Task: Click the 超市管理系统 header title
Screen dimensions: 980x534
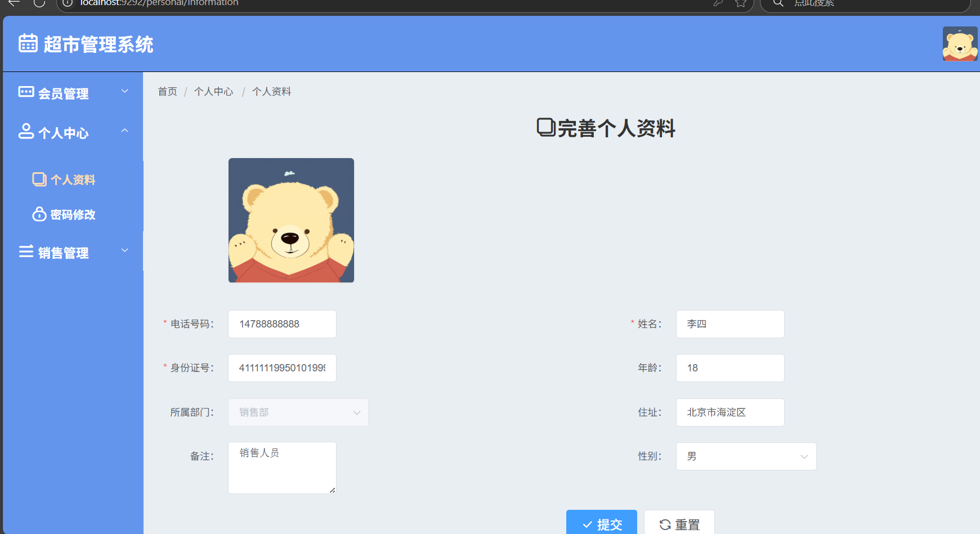Action: [x=99, y=44]
